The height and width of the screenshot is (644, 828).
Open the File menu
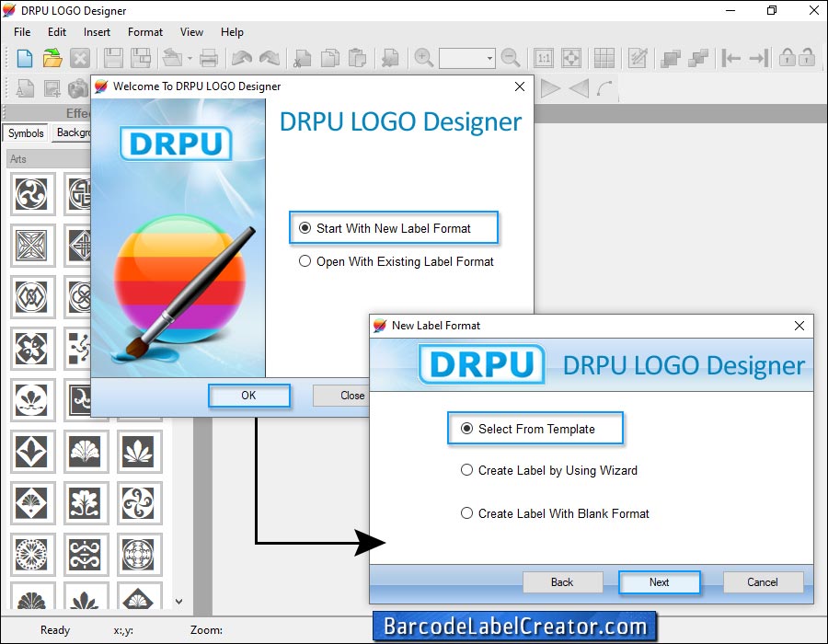(x=22, y=32)
